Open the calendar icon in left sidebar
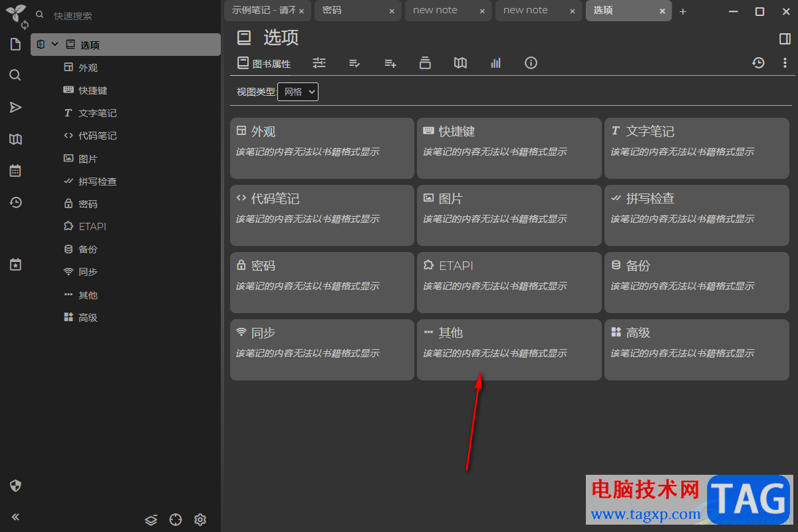The height and width of the screenshot is (532, 798). 15,171
